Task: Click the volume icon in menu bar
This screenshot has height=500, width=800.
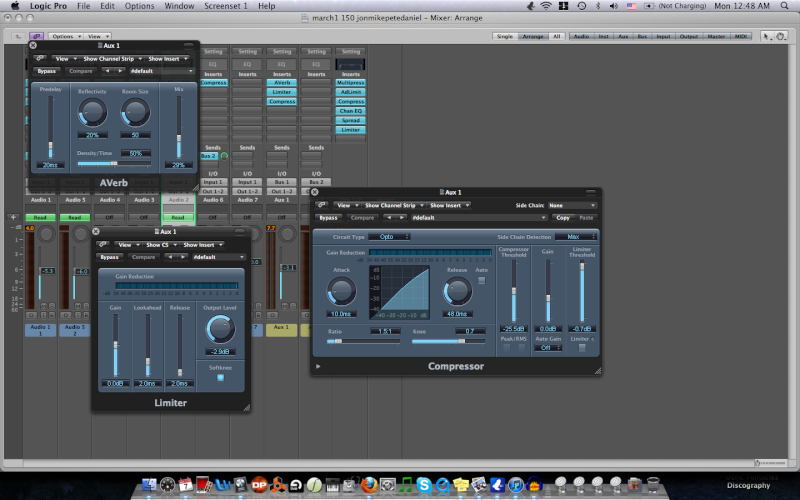Action: click(x=614, y=6)
